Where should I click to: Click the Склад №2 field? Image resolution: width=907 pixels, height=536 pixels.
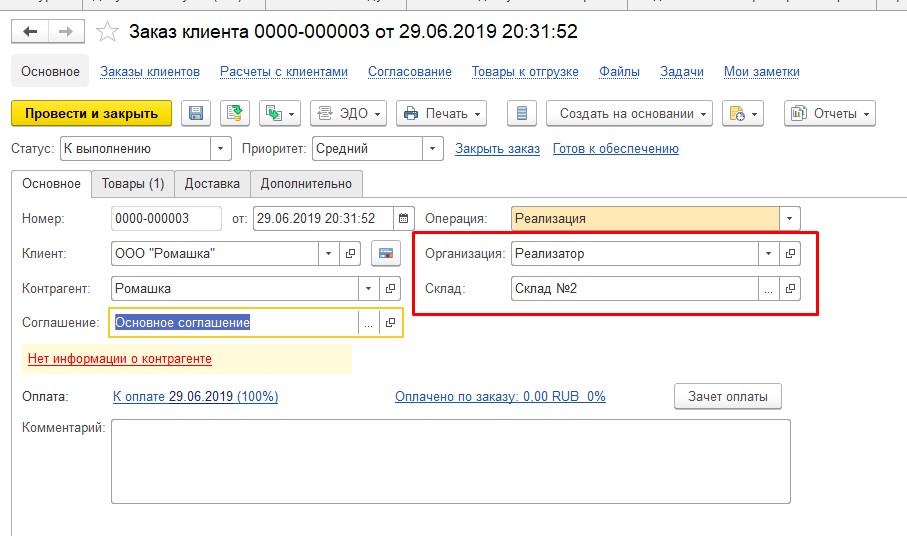pyautogui.click(x=635, y=289)
